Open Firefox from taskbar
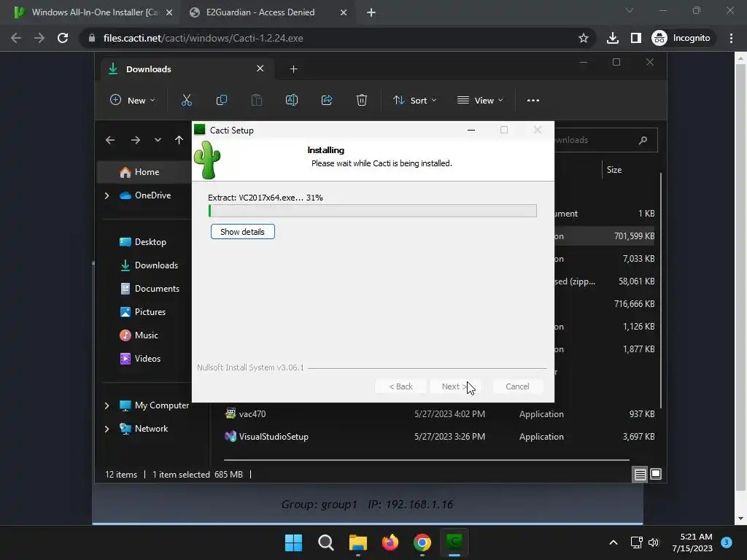 pos(390,542)
